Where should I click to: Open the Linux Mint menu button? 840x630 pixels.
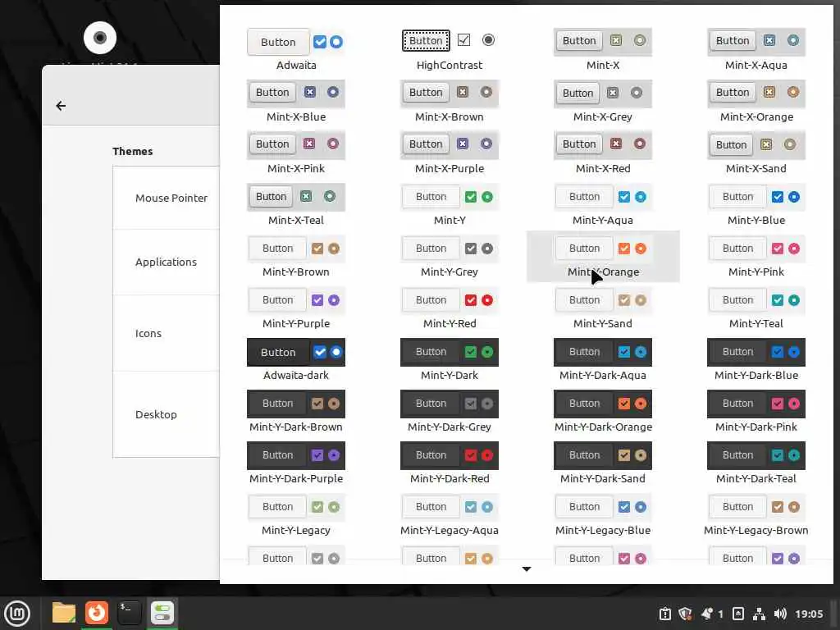(17, 614)
